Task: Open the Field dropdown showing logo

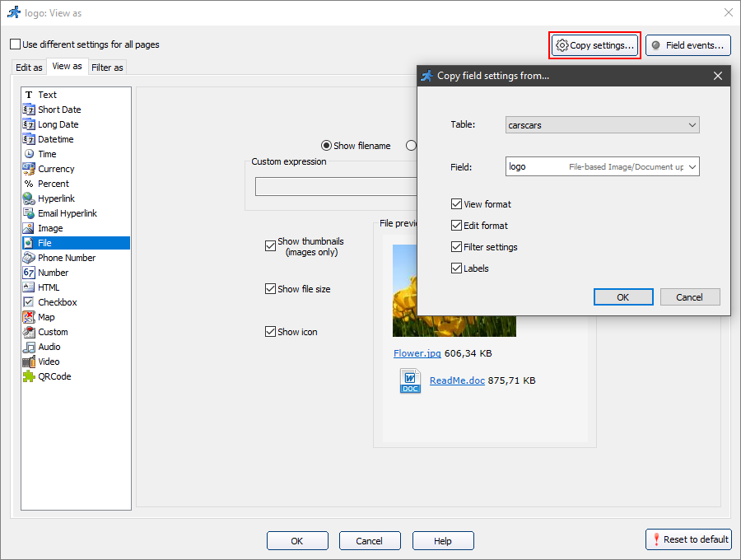Action: point(603,166)
